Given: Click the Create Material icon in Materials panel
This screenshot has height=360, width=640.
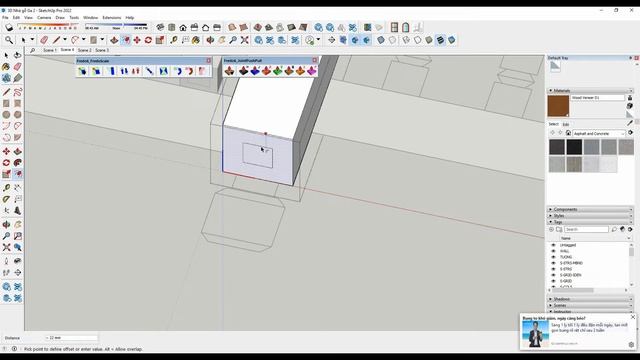Looking at the screenshot, I should [x=630, y=106].
